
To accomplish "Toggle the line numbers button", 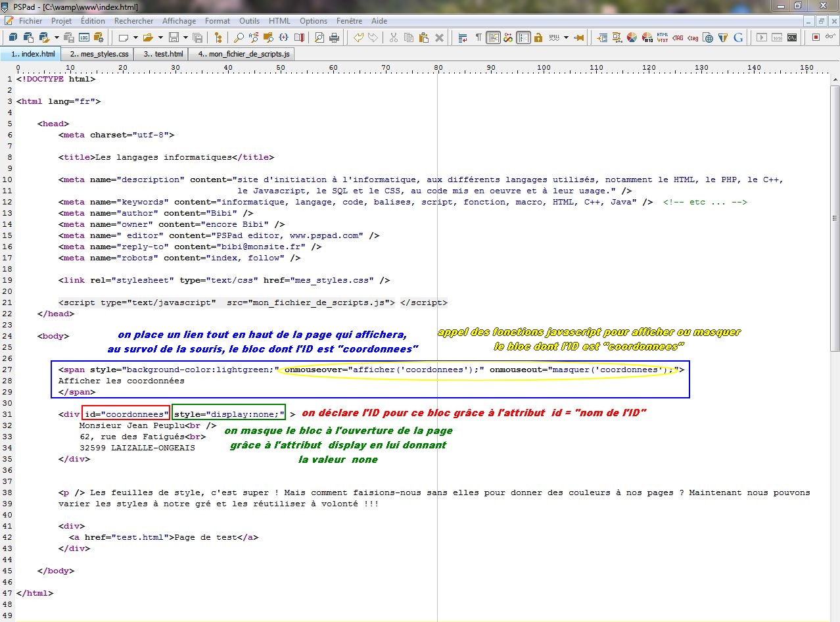I will [x=523, y=37].
